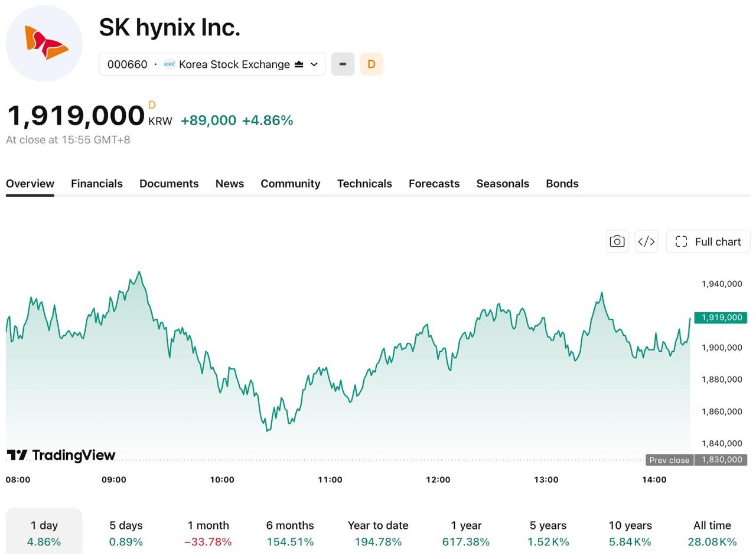Select the 1 year range

tap(466, 532)
